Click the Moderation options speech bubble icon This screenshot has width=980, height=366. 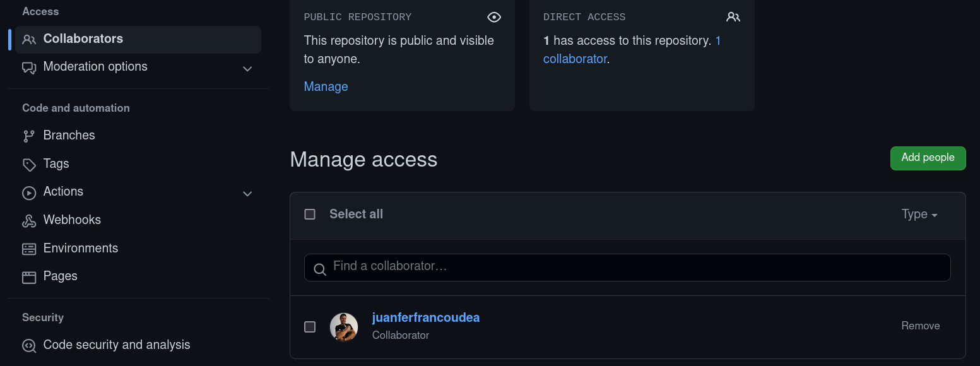click(29, 68)
